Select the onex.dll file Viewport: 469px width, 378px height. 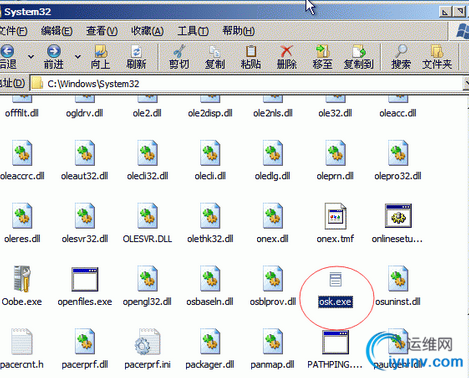coord(273,223)
